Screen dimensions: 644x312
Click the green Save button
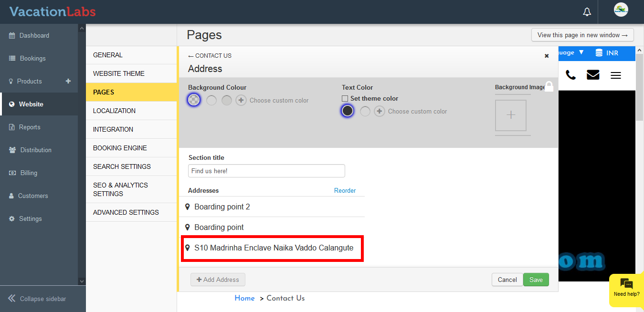point(536,280)
